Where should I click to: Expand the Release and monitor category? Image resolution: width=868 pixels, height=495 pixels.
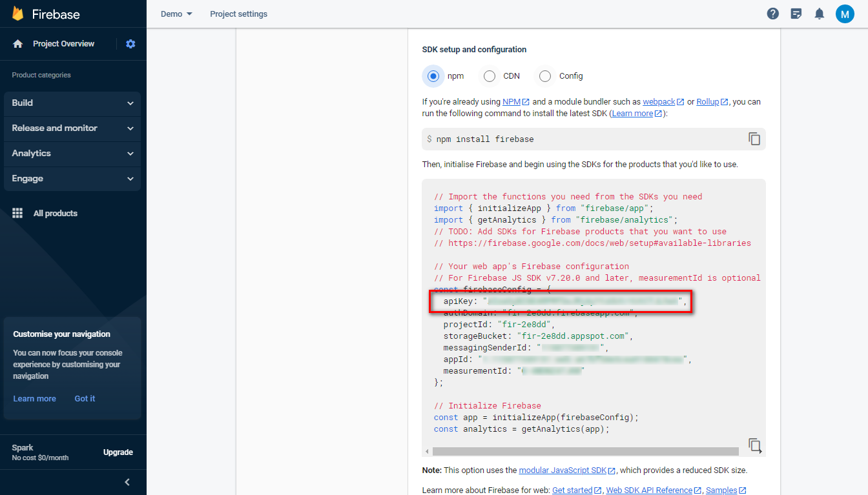tap(72, 128)
